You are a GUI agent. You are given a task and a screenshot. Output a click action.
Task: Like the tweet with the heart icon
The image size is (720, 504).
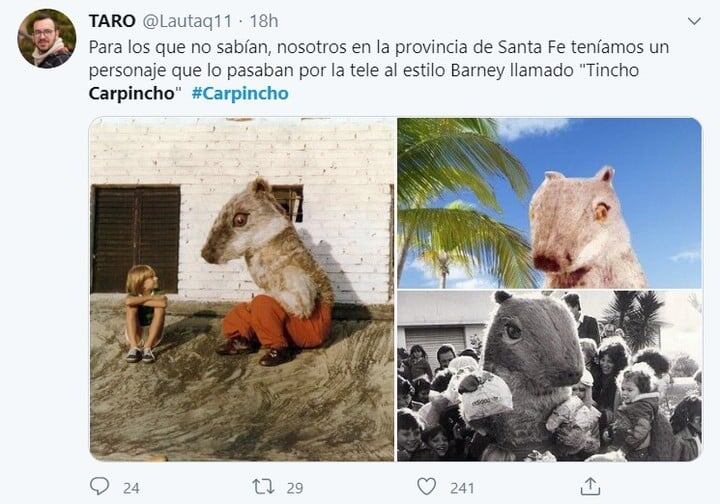(x=426, y=487)
